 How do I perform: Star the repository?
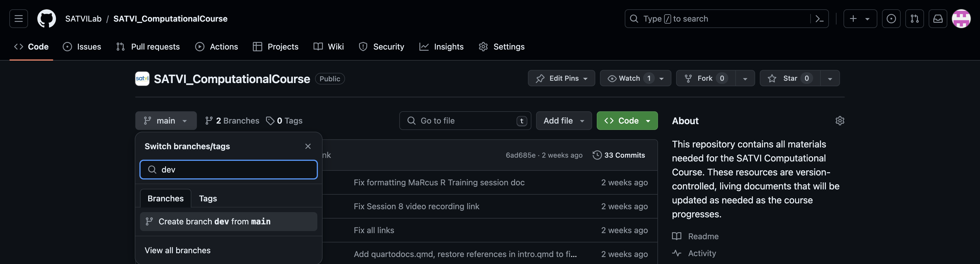[790, 78]
